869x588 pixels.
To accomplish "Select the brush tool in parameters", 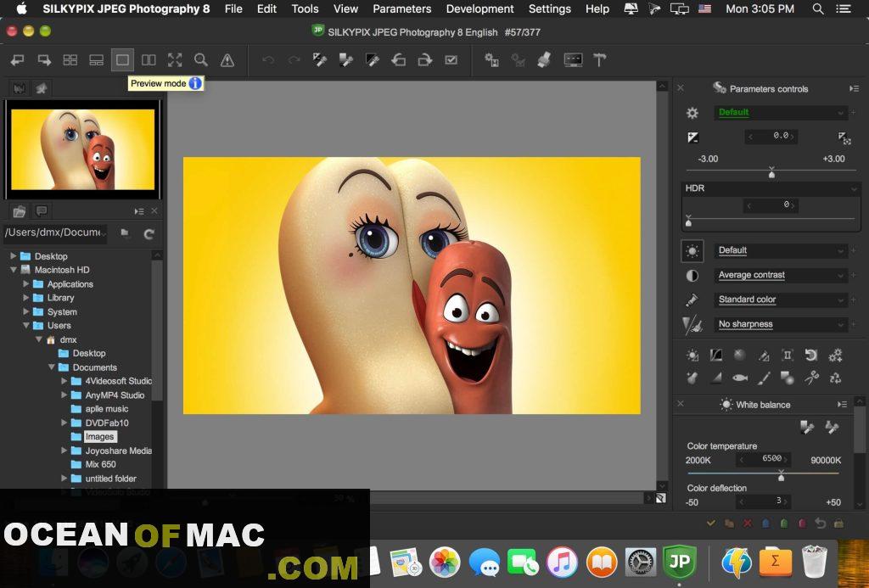I will click(764, 378).
